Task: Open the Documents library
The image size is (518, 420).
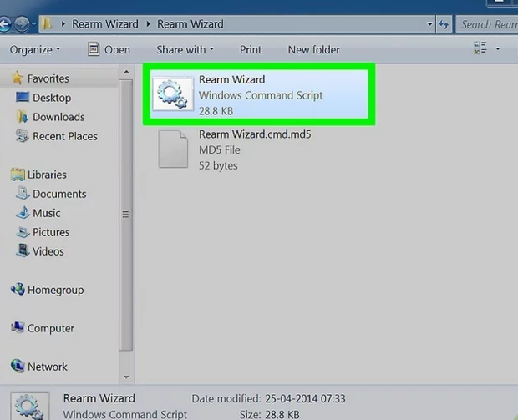Action: tap(59, 194)
